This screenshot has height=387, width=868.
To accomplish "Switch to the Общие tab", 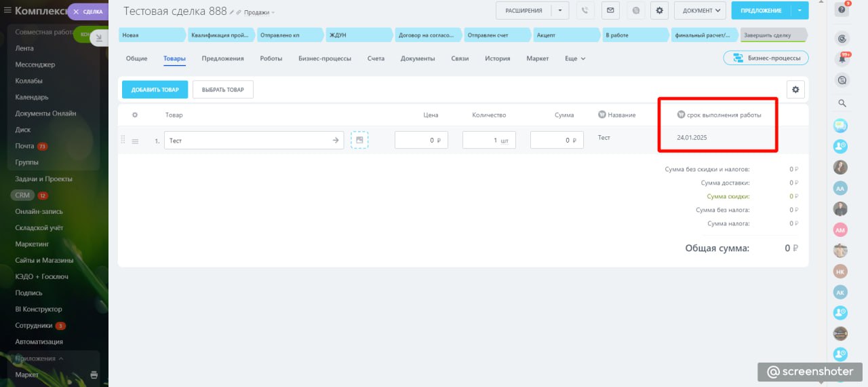I will 136,58.
